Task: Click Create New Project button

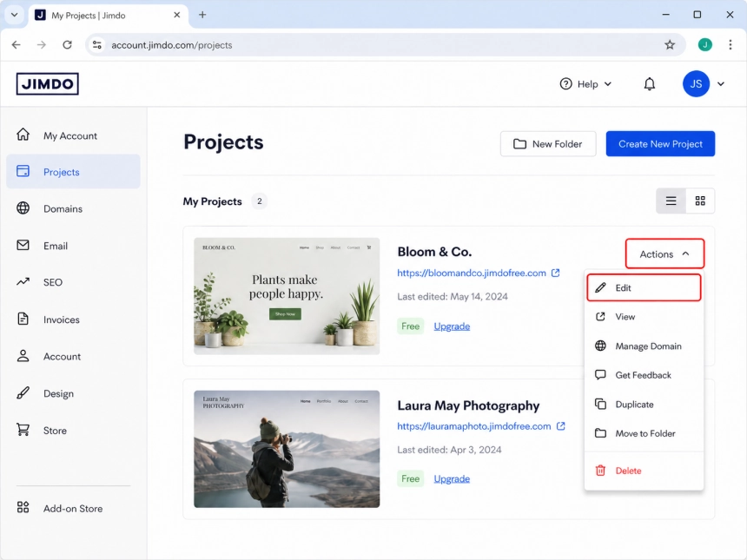Action: point(660,144)
